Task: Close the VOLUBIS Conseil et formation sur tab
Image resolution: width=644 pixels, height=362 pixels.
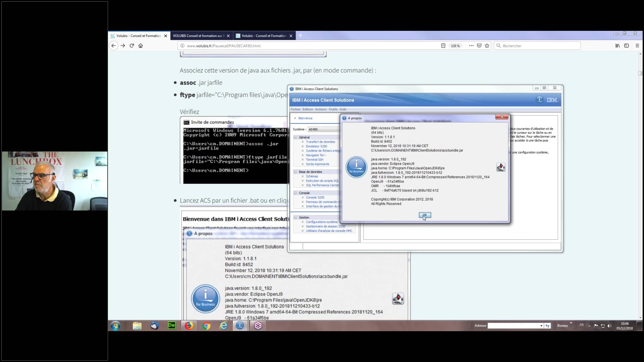Action: [228, 36]
